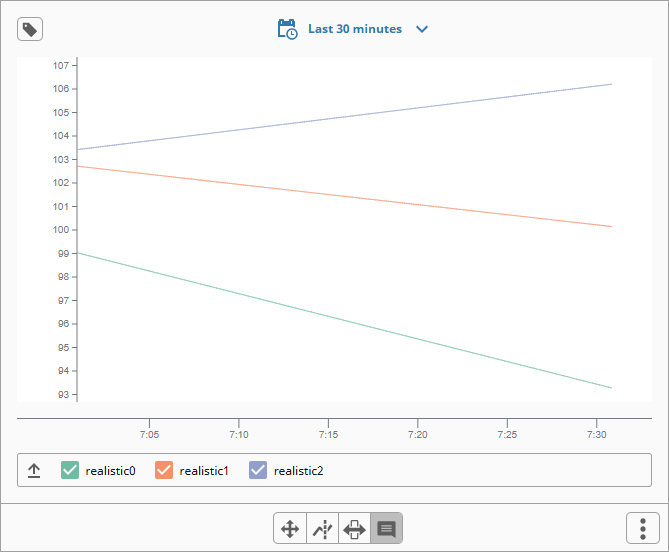The image size is (669, 552).
Task: Click the green realistic0 trend line
Action: pyautogui.click(x=344, y=320)
